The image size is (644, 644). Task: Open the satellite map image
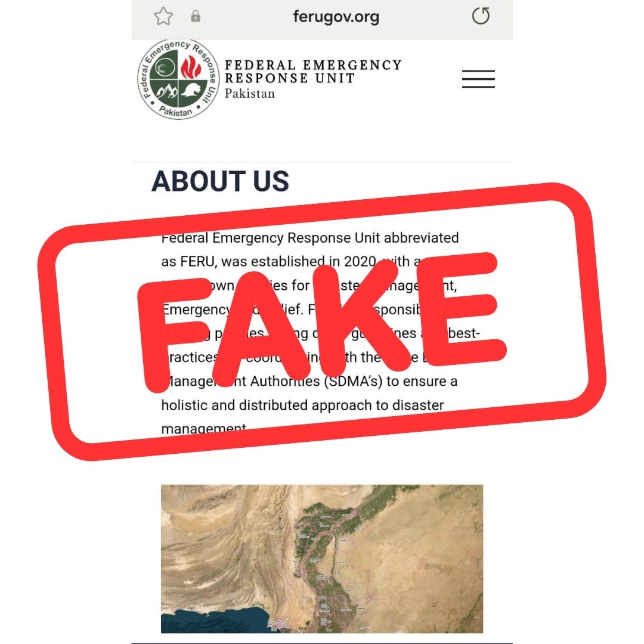click(x=321, y=559)
